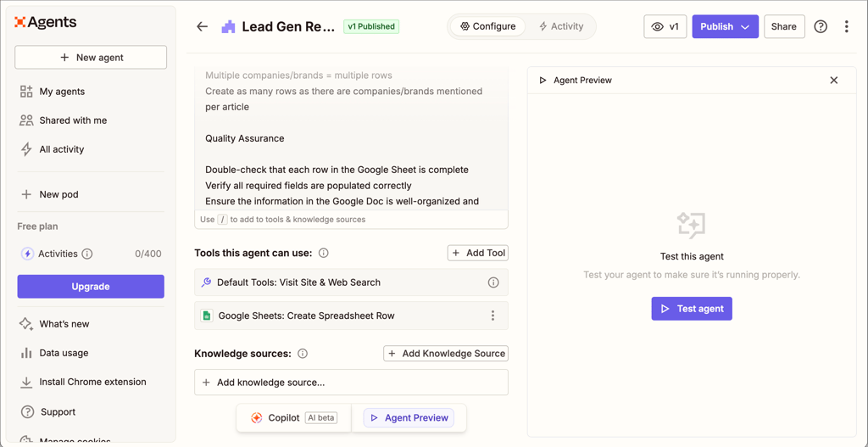
Task: Open Google Sheets tool options menu
Action: click(x=492, y=316)
